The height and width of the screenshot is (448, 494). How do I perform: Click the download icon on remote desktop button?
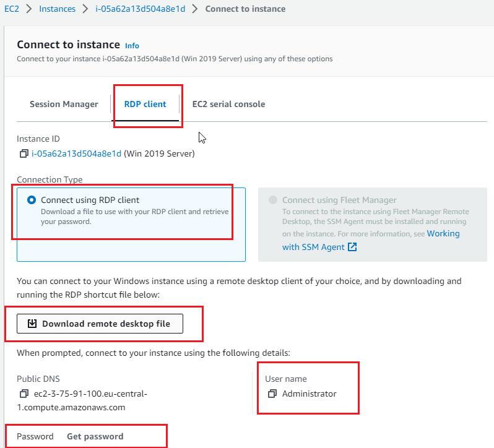tap(32, 324)
